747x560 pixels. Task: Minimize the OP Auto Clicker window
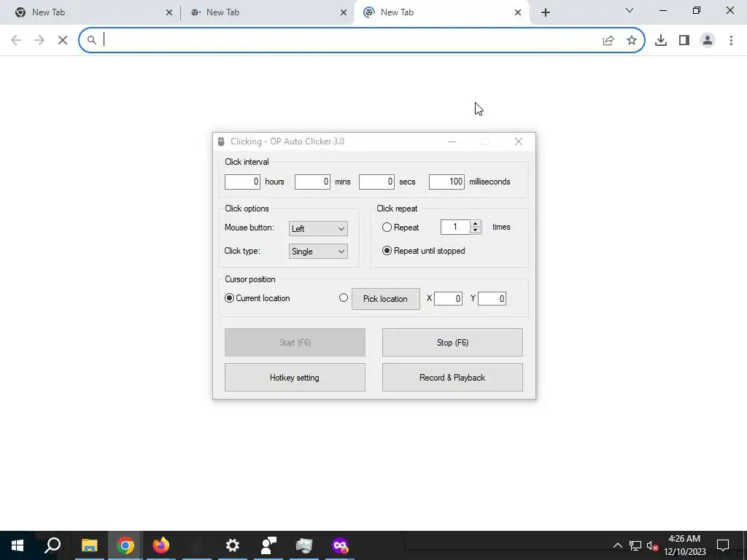tap(452, 142)
